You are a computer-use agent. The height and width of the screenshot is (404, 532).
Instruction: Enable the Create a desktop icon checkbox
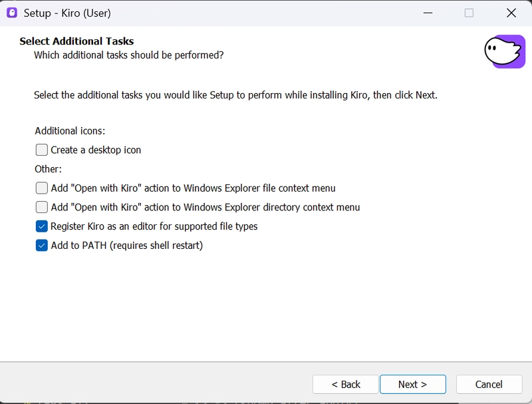pos(42,150)
